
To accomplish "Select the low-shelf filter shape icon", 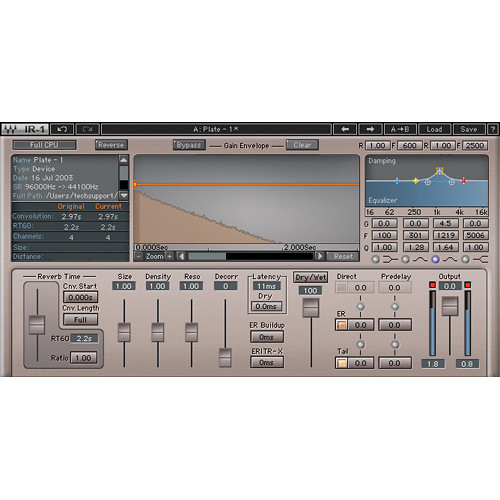I will click(x=390, y=259).
